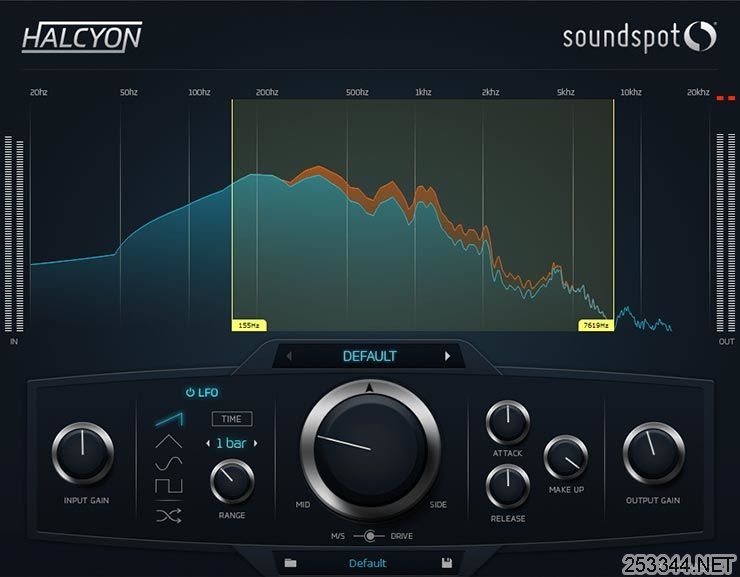This screenshot has width=740, height=577.
Task: Click the soundspot logo
Action: [639, 37]
